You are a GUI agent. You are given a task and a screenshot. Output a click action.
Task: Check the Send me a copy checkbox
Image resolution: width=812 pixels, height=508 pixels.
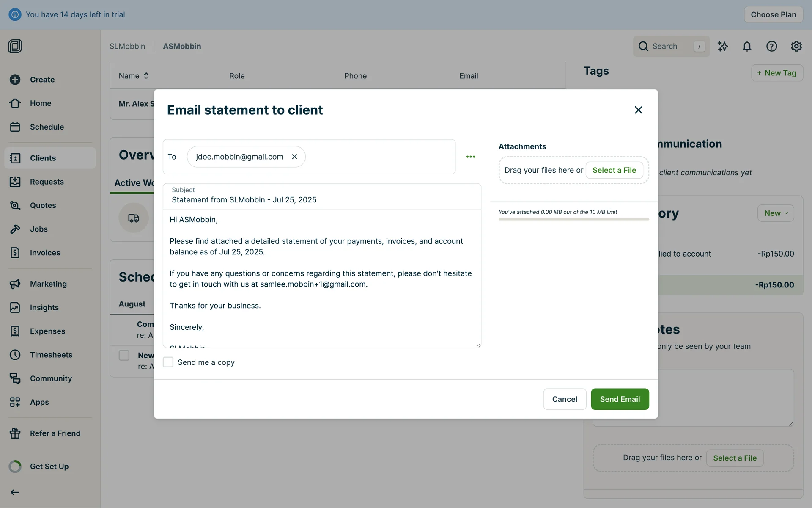coord(168,362)
